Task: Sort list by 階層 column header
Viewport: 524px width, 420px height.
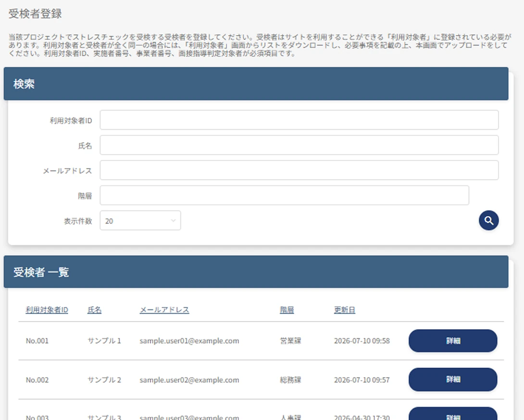Action: point(287,310)
